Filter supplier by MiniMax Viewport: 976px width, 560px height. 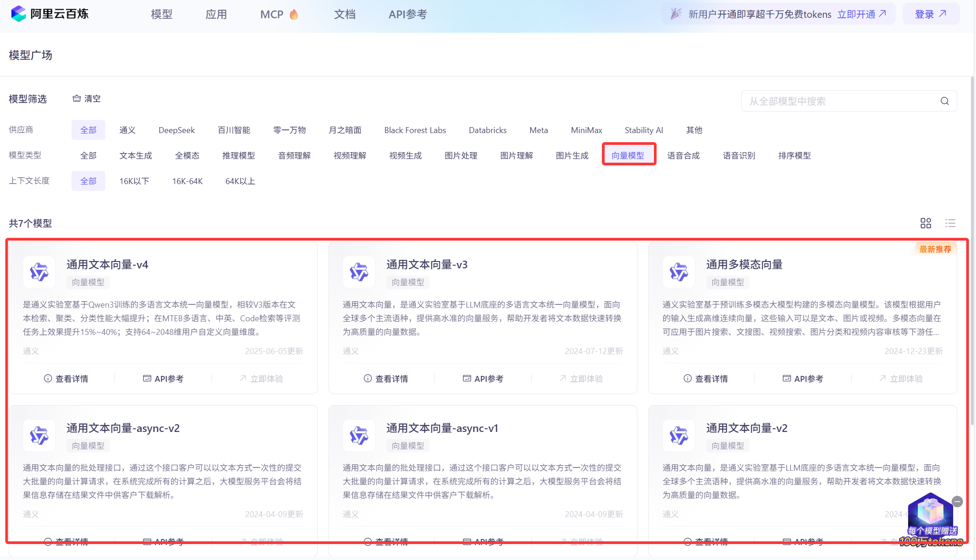586,130
